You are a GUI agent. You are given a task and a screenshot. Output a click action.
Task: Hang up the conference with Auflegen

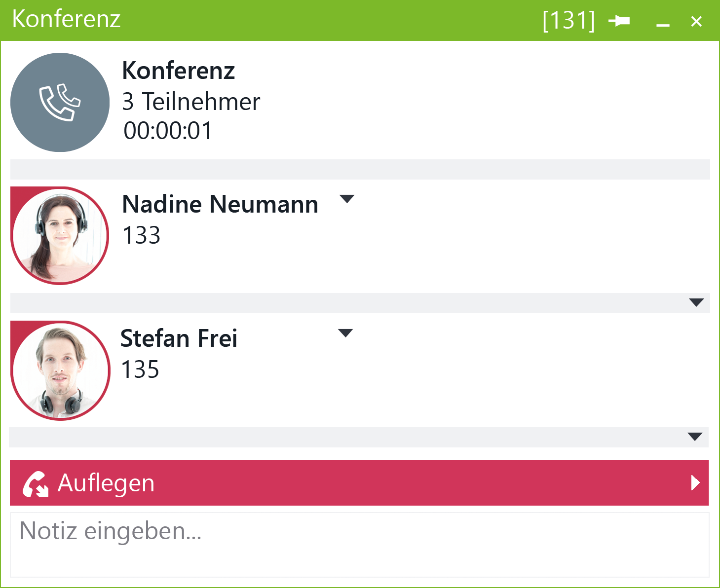pos(359,482)
